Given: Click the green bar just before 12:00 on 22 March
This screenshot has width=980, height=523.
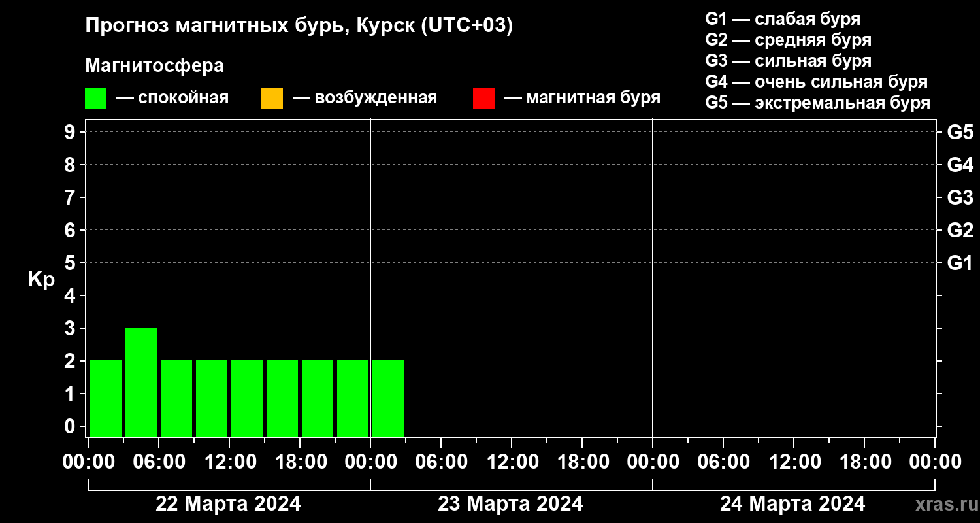Looking at the screenshot, I should [212, 398].
